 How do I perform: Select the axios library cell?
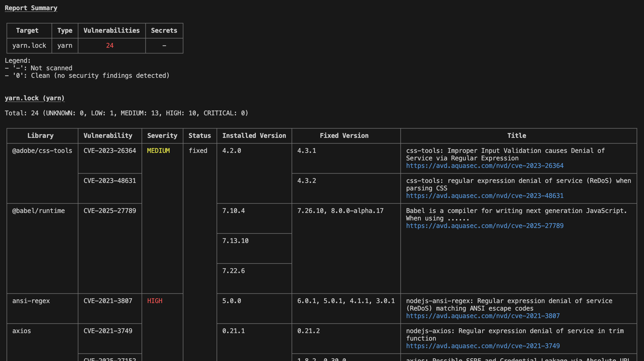click(x=22, y=331)
